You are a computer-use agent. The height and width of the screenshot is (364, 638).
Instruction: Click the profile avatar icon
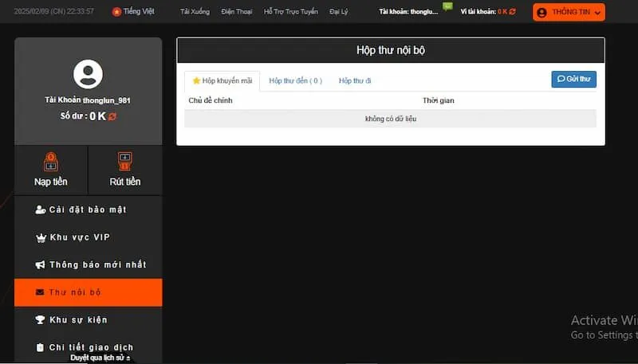[x=88, y=74]
